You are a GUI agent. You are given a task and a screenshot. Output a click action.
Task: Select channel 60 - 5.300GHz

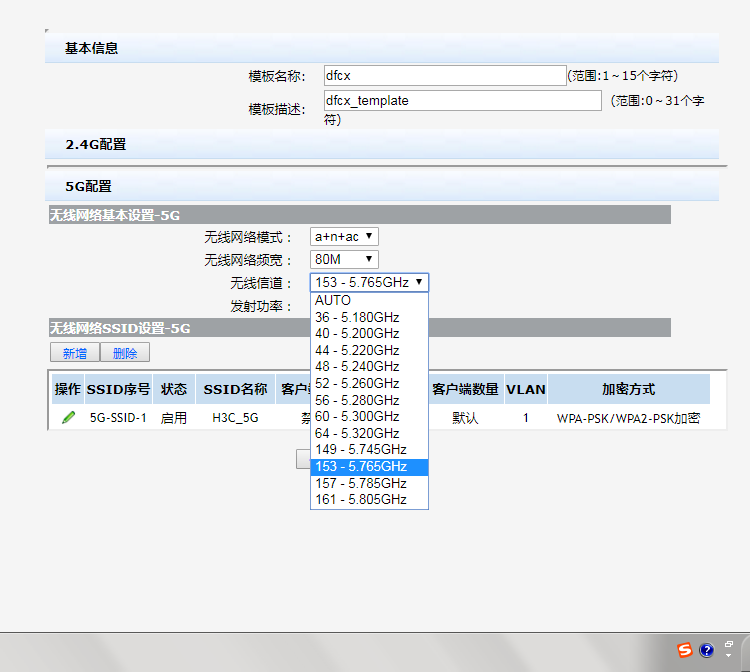coord(369,416)
